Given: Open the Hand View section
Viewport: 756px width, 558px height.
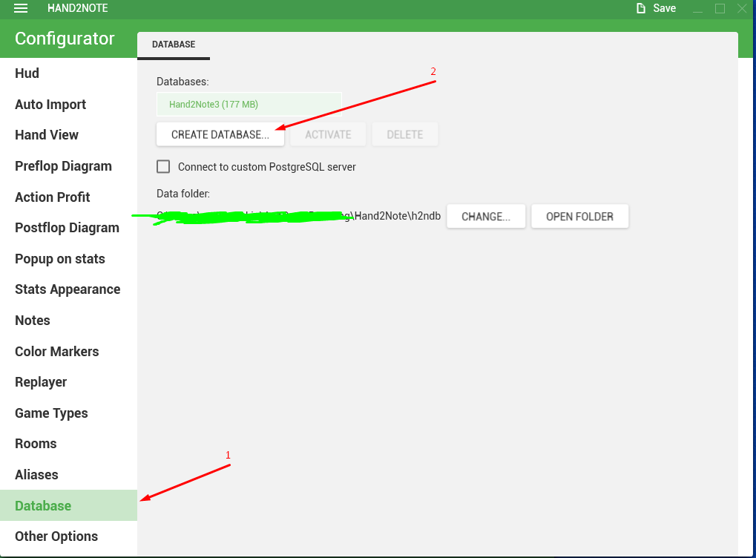Looking at the screenshot, I should [47, 135].
